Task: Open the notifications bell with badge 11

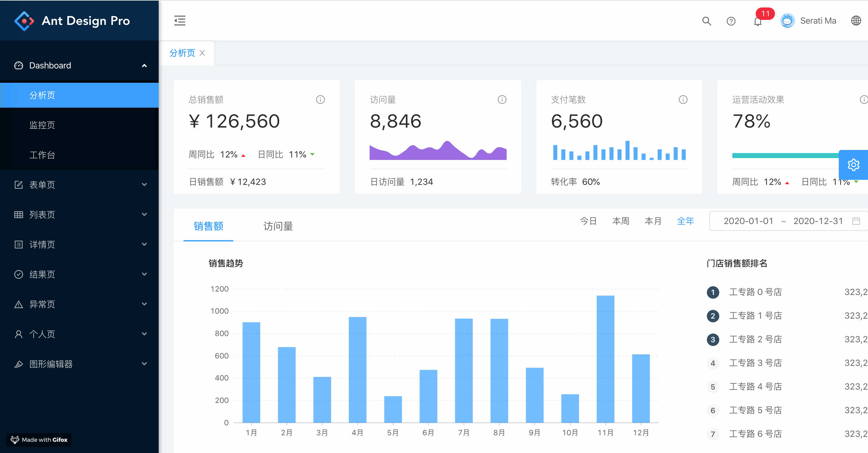Action: click(758, 21)
